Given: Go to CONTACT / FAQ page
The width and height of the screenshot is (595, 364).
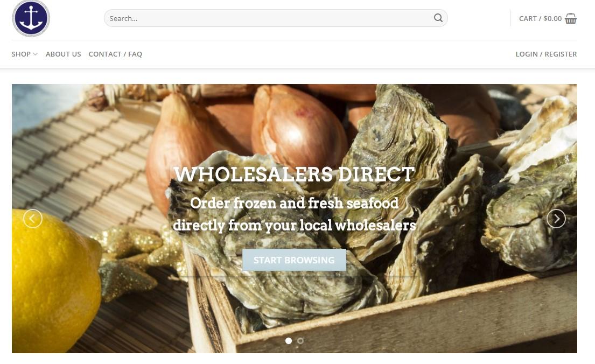Looking at the screenshot, I should point(115,54).
